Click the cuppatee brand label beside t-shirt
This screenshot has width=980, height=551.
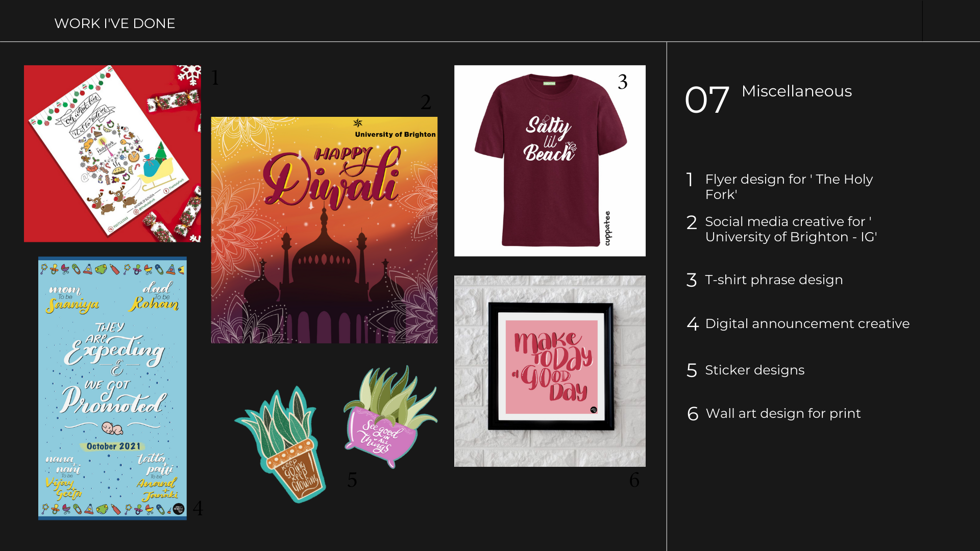[607, 229]
